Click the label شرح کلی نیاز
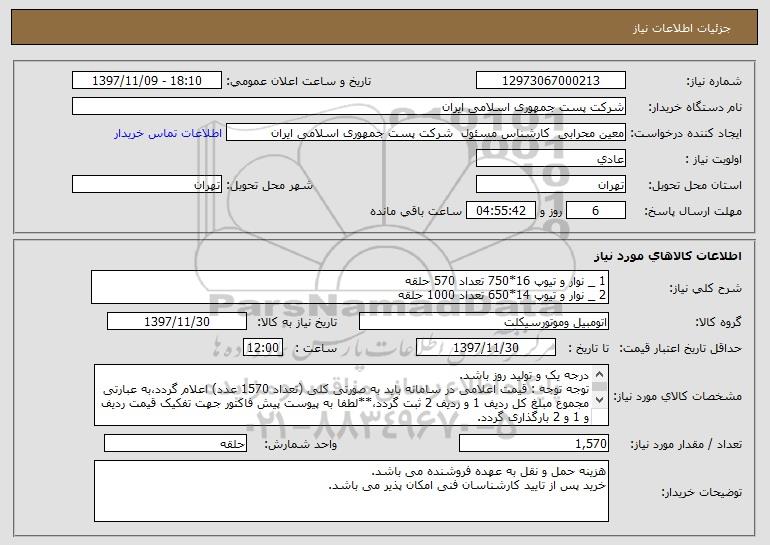The image size is (770, 545). point(706,288)
